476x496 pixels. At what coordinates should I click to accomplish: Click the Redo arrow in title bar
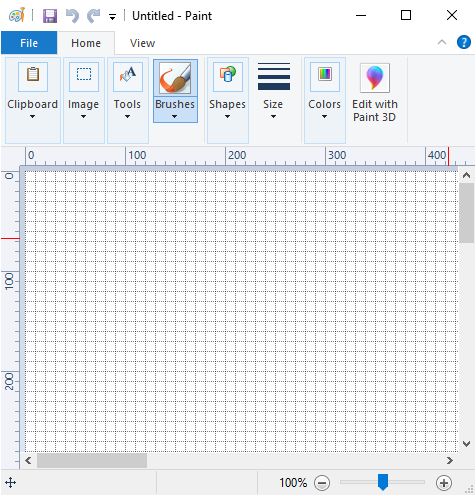coord(94,16)
